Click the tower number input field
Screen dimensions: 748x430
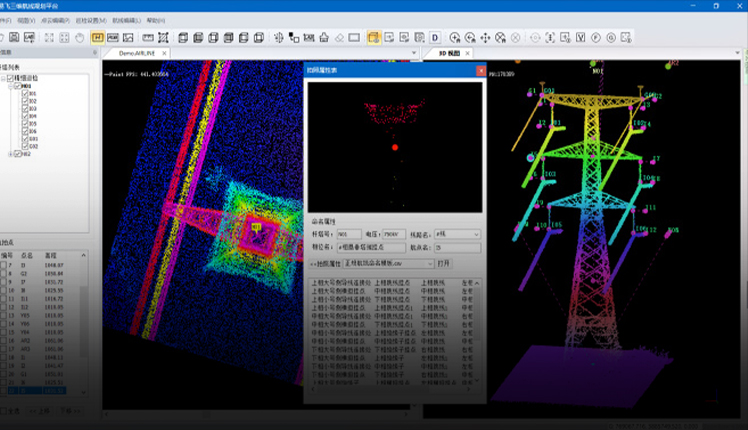click(349, 234)
